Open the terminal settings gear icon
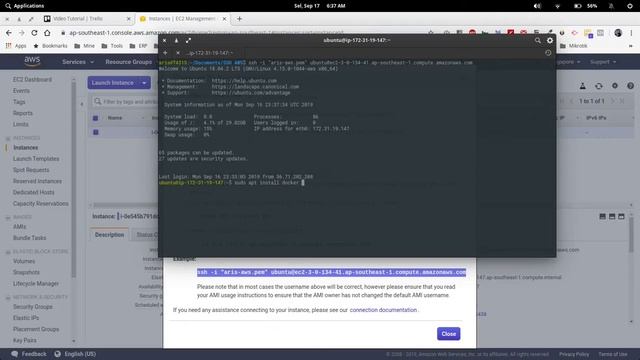 point(550,40)
